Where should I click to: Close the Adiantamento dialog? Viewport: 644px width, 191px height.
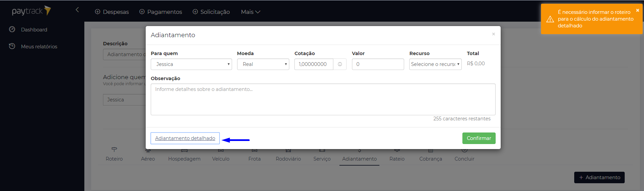pos(494,34)
